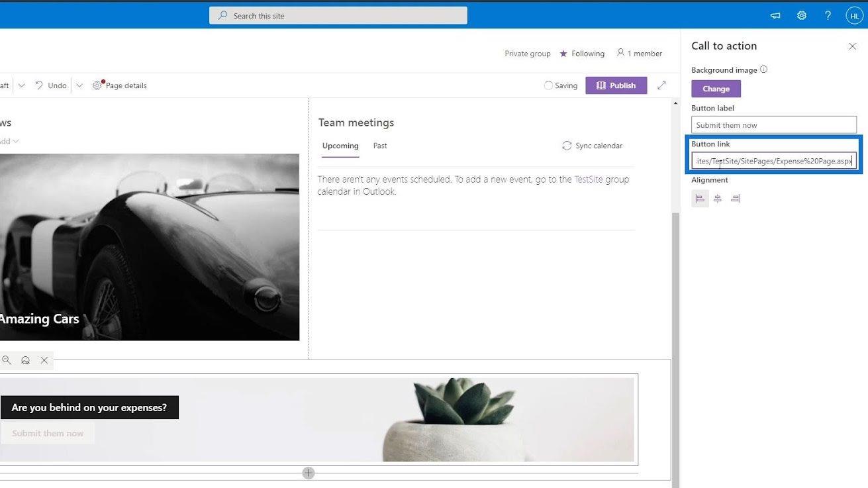
Task: Click the Background image info icon
Action: (763, 70)
